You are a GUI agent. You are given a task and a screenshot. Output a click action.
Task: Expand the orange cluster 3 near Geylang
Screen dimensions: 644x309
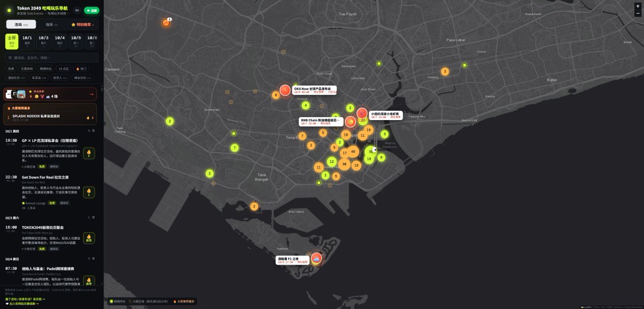pyautogui.click(x=444, y=71)
